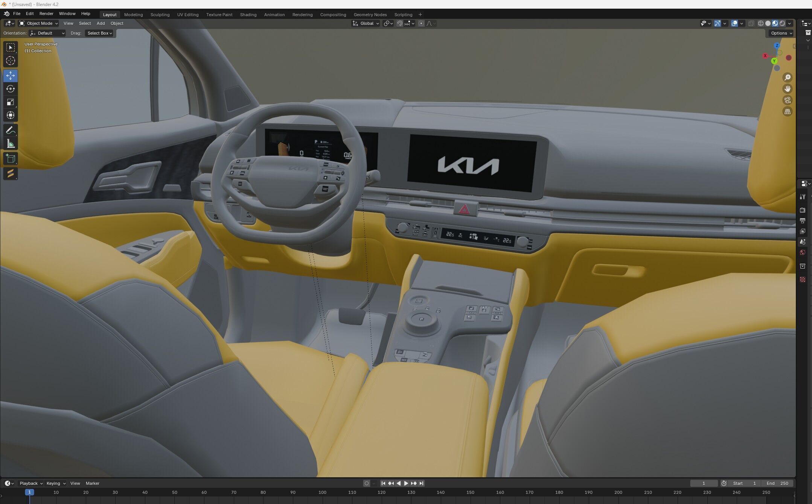Open the View Layer properties tab
The height and width of the screenshot is (504, 812).
803,231
